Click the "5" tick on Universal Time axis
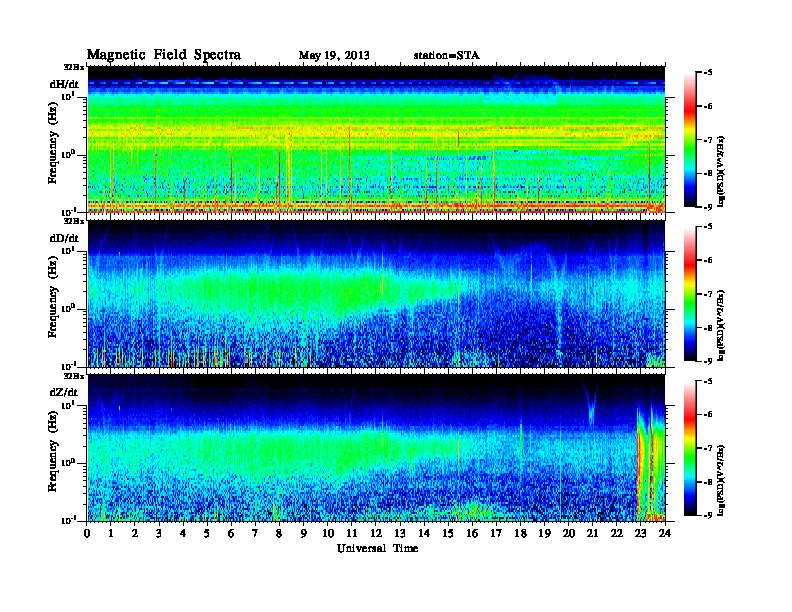The width and height of the screenshot is (792, 612). 207,533
